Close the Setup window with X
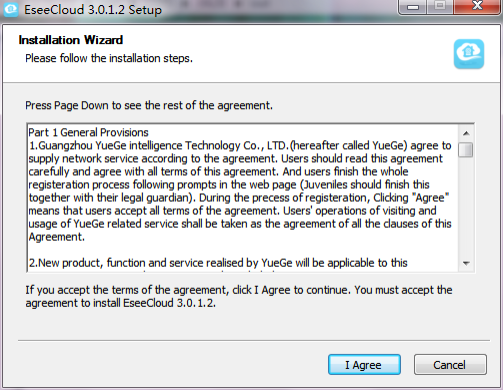503x390 pixels. [477, 7]
